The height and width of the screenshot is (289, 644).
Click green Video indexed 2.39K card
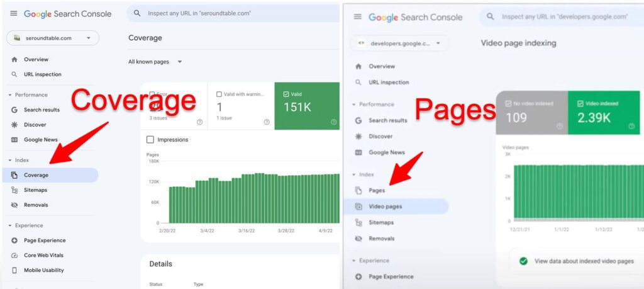(x=604, y=113)
